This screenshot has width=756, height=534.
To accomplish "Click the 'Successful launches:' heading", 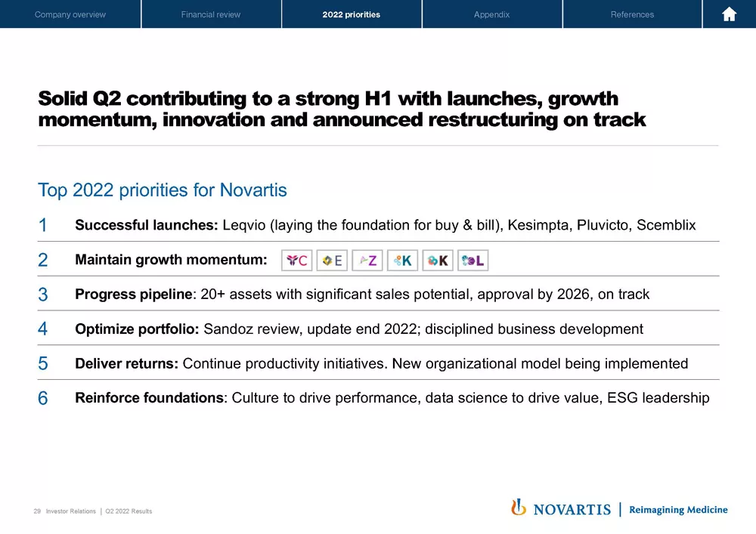I will (147, 225).
